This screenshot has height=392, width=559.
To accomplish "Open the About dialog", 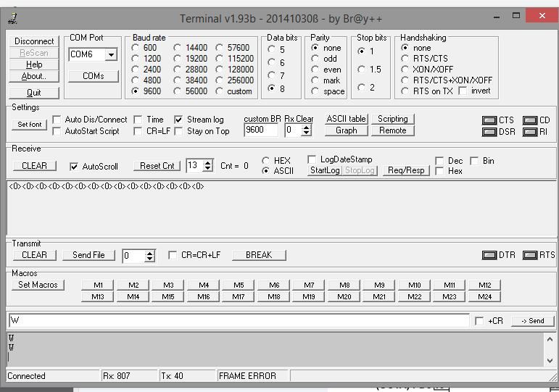I will tap(34, 76).
